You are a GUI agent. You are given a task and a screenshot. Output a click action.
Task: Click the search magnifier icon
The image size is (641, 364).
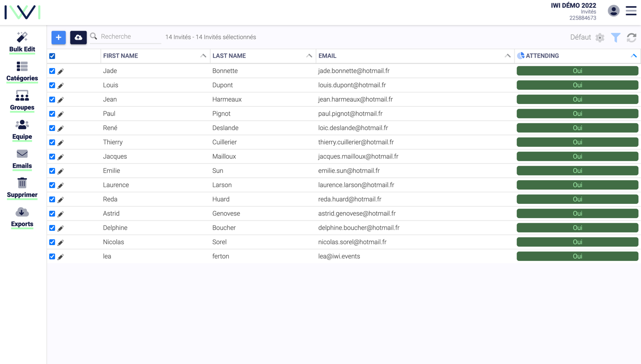(x=93, y=36)
